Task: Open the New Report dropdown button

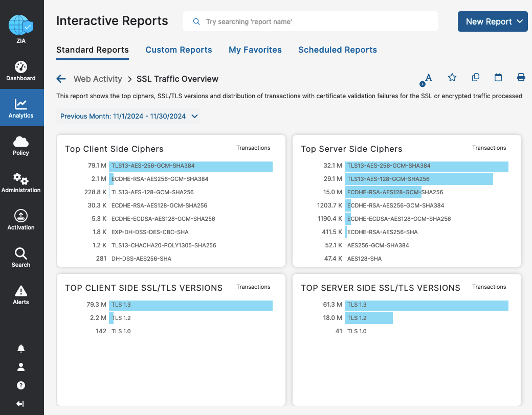Action: click(493, 21)
